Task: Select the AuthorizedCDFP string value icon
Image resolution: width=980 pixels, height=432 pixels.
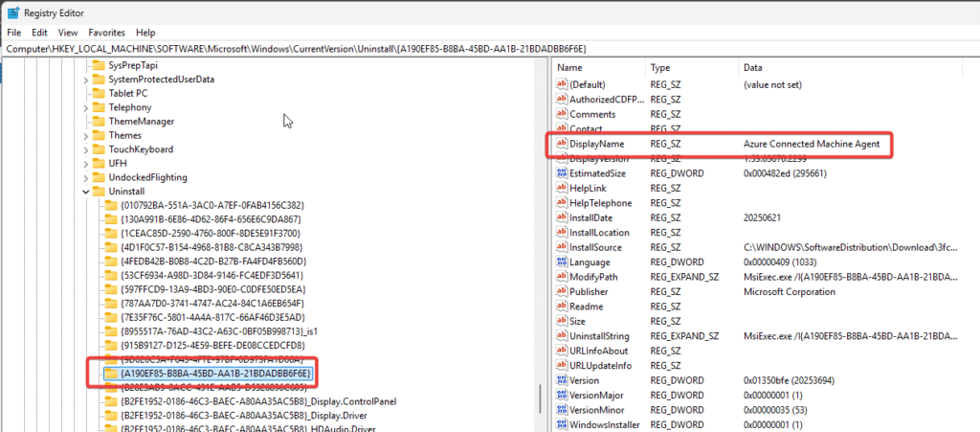Action: (561, 100)
